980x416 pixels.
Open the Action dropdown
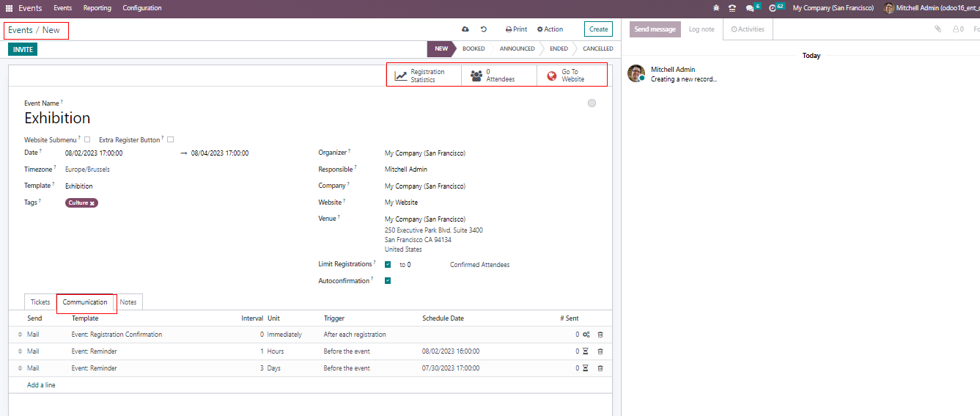click(x=550, y=29)
